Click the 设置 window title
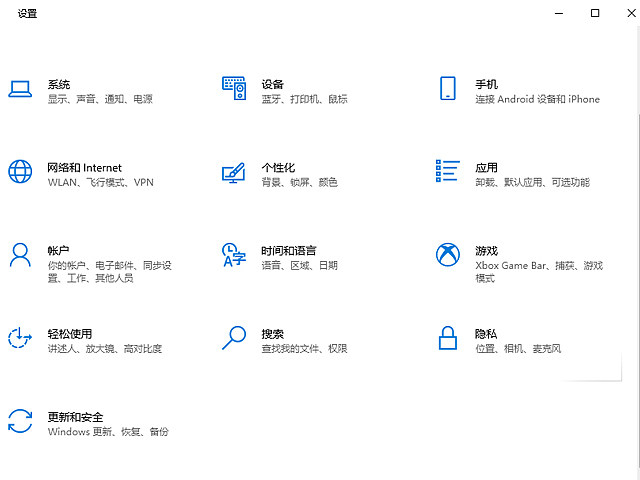 (27, 13)
